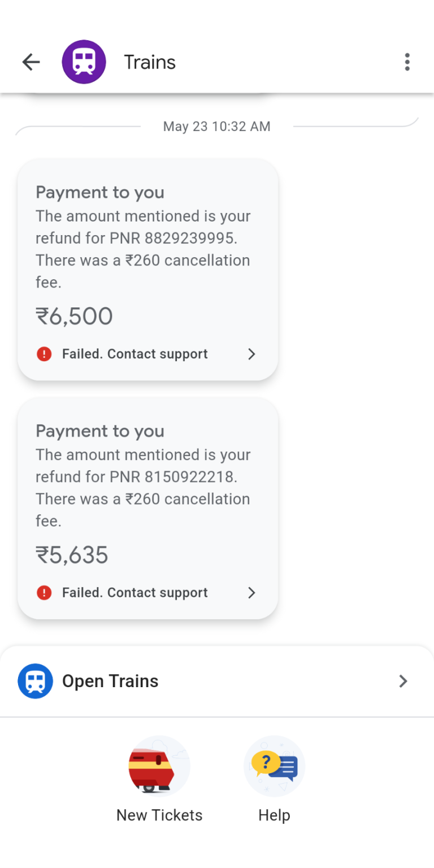Click the New Tickets label
434x868 pixels.
click(x=159, y=815)
